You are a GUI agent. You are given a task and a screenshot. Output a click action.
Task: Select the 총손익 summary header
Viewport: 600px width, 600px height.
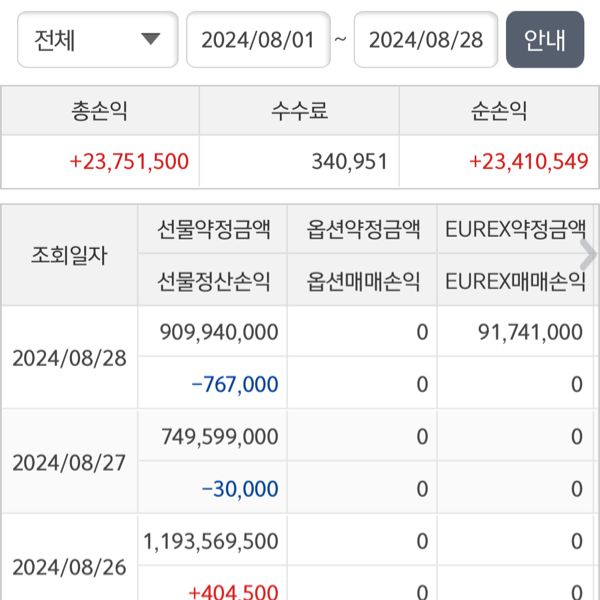100,110
